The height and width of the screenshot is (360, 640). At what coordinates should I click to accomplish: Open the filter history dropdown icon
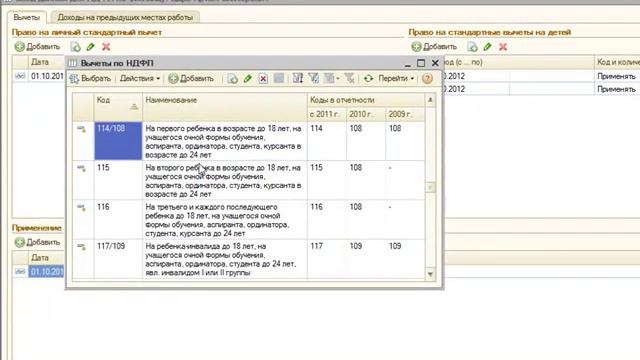331,78
